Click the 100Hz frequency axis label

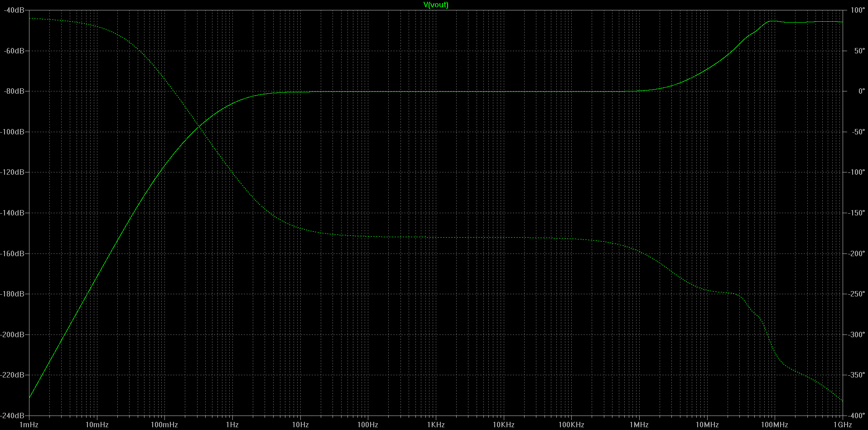368,425
